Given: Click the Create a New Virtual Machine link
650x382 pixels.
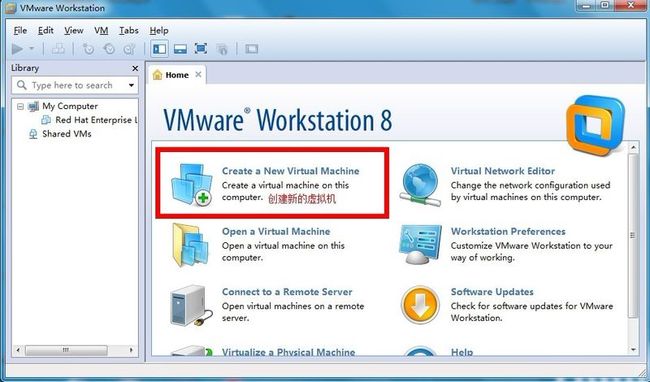Looking at the screenshot, I should pyautogui.click(x=291, y=171).
